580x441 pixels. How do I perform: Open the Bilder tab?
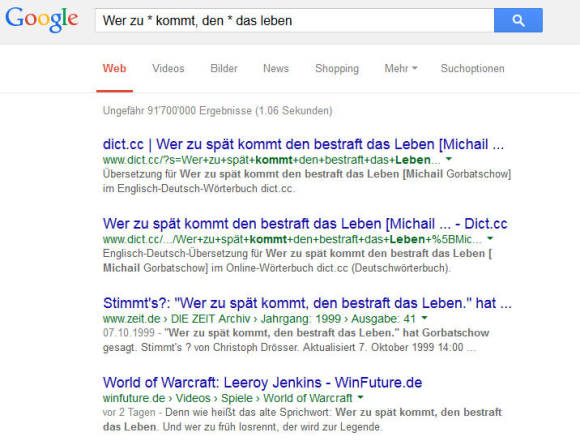[224, 68]
